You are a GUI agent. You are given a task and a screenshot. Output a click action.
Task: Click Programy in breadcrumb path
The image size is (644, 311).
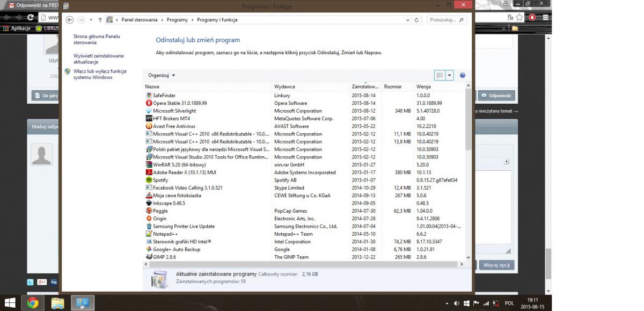coord(177,20)
